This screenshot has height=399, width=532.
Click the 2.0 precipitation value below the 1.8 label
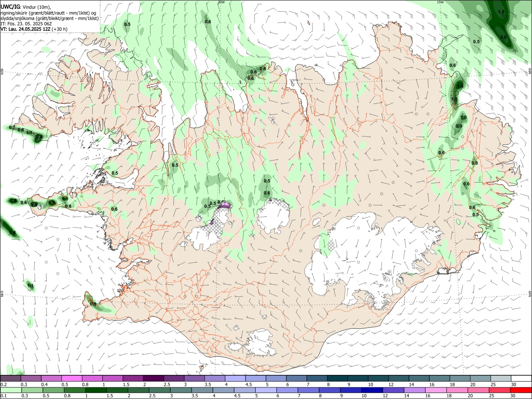tap(503, 37)
